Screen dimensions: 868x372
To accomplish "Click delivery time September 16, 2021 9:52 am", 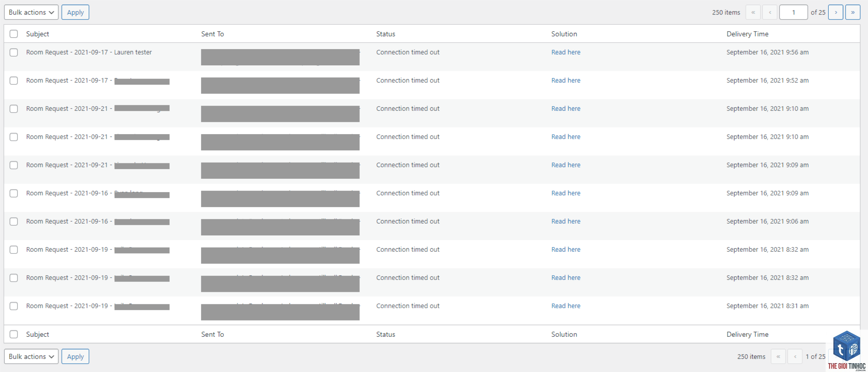I will pyautogui.click(x=767, y=80).
